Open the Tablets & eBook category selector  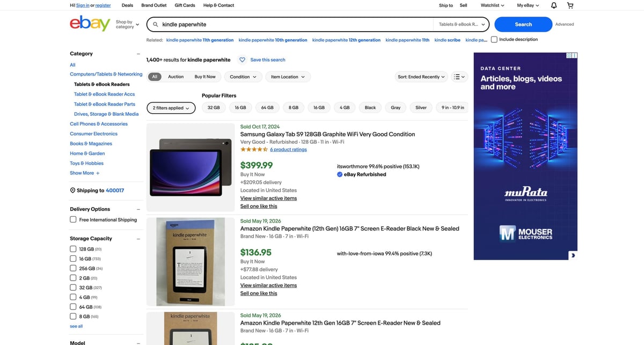tap(462, 24)
